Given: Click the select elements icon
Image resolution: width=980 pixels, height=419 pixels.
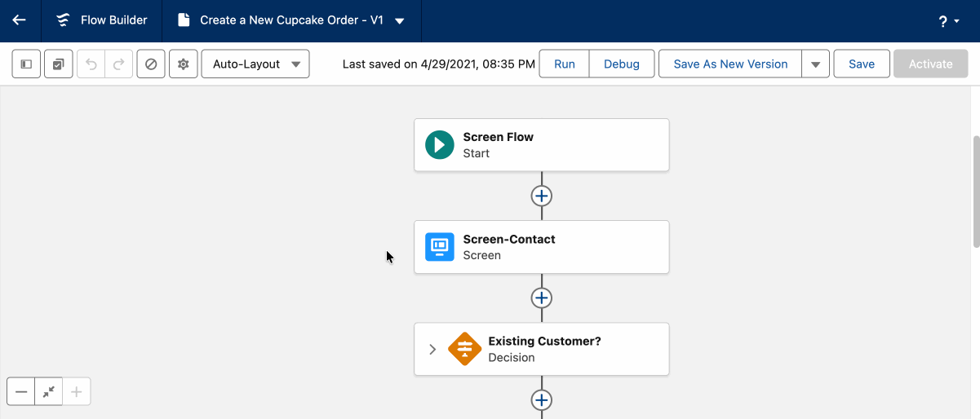Looking at the screenshot, I should pos(58,64).
